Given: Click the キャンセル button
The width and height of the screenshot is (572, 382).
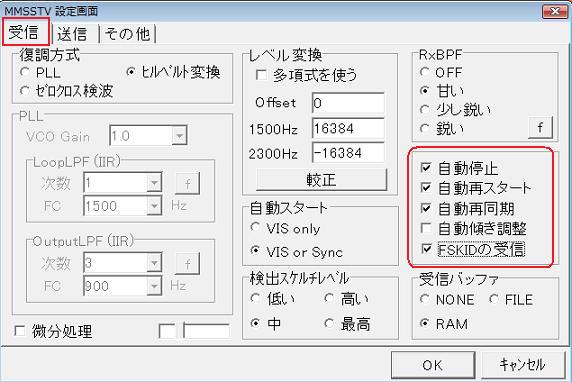Looking at the screenshot, I should coord(523,364).
